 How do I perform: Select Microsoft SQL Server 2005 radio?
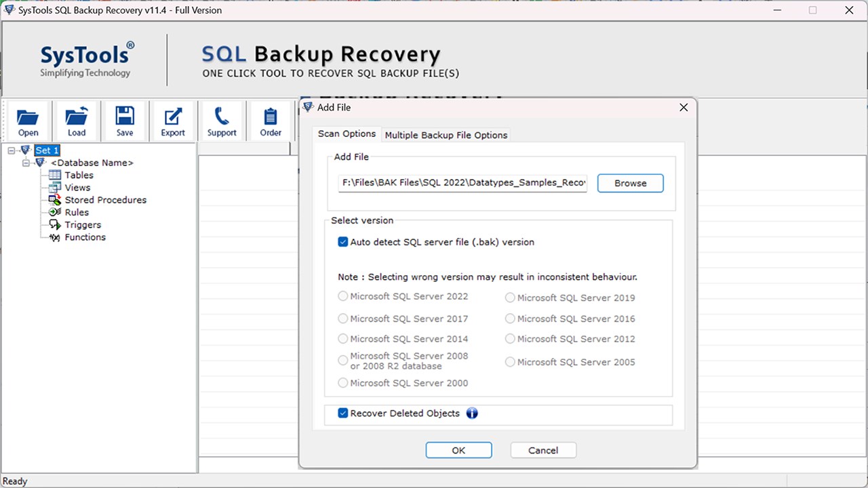(510, 362)
